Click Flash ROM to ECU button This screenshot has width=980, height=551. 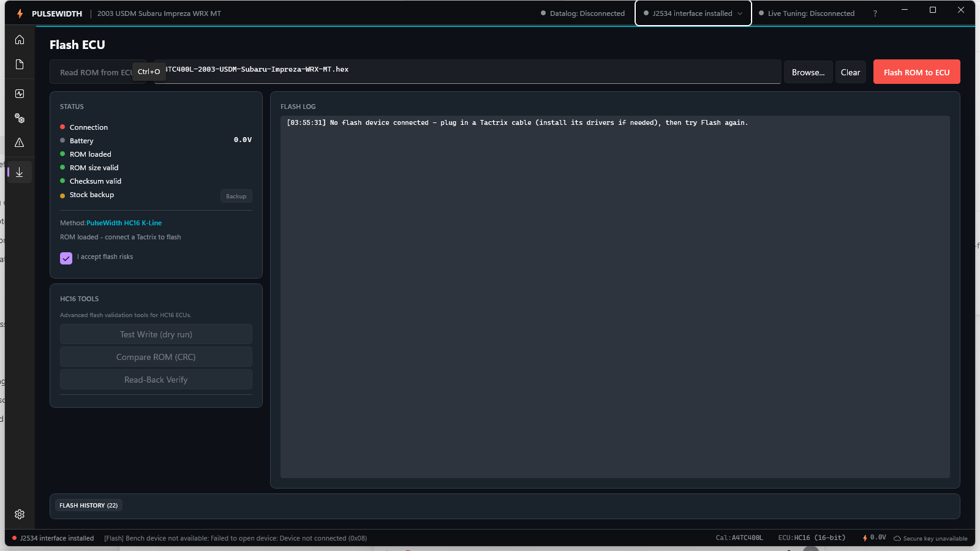(x=916, y=72)
